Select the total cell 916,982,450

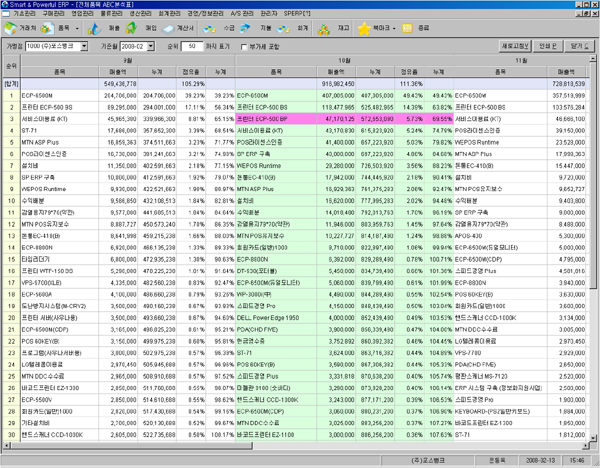tap(336, 84)
